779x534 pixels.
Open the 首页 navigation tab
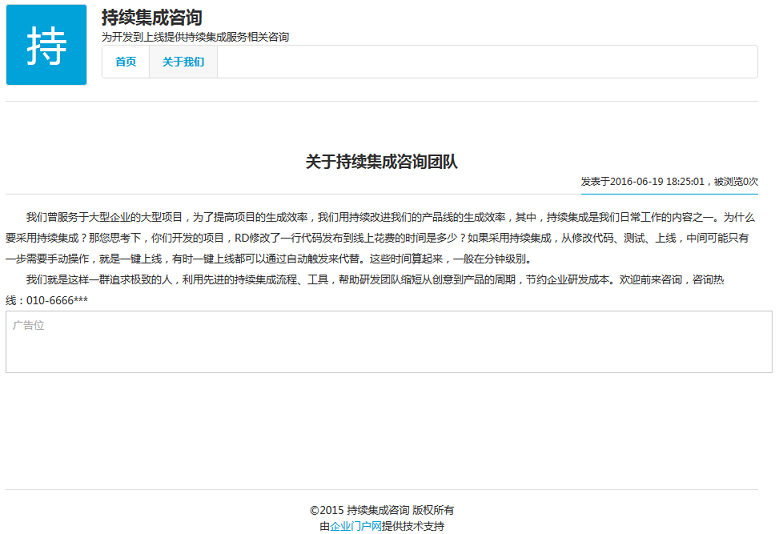tap(126, 62)
